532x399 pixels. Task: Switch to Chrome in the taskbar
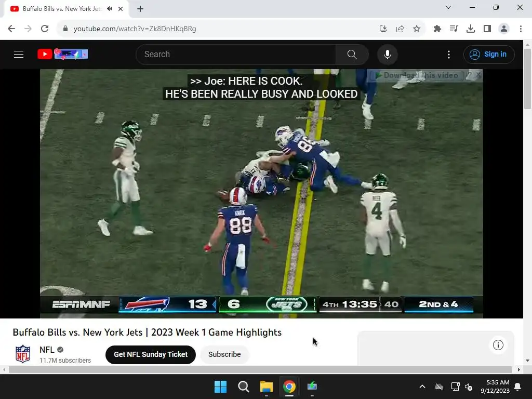click(x=289, y=387)
